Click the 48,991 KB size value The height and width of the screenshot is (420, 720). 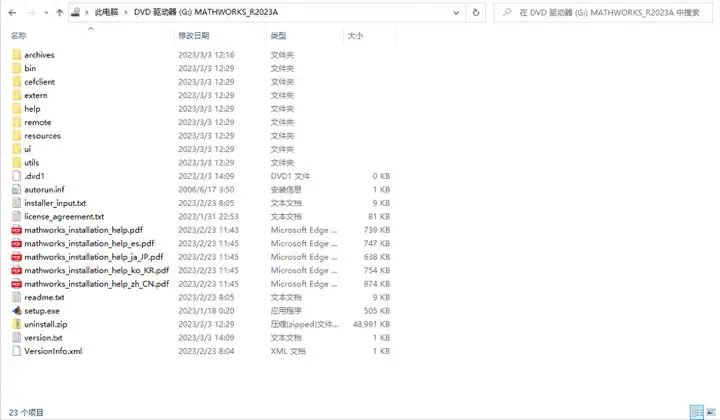(x=371, y=325)
